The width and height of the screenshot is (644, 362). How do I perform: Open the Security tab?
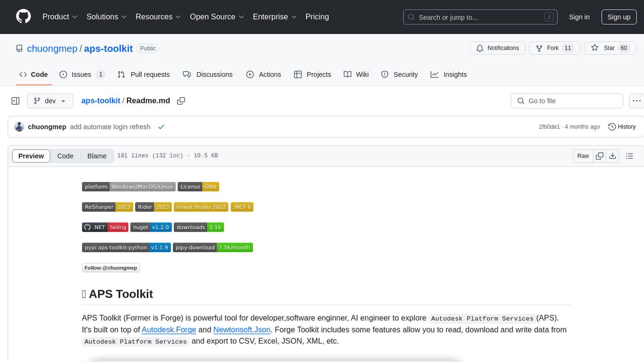(x=400, y=74)
